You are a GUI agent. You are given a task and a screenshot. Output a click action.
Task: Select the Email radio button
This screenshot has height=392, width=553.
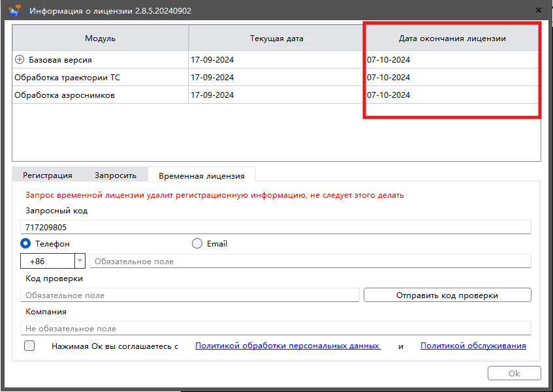[x=197, y=243]
